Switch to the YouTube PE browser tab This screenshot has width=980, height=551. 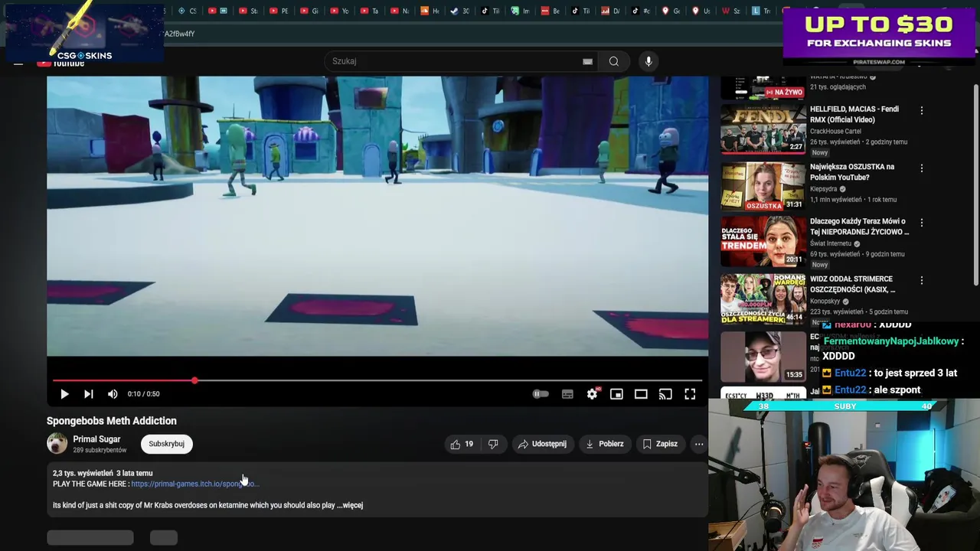pos(279,11)
